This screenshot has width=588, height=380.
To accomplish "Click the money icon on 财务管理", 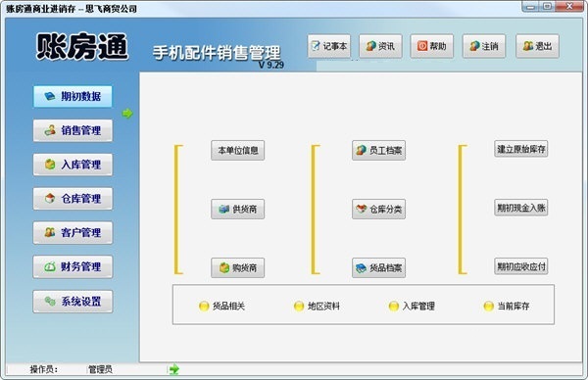I will coord(50,266).
